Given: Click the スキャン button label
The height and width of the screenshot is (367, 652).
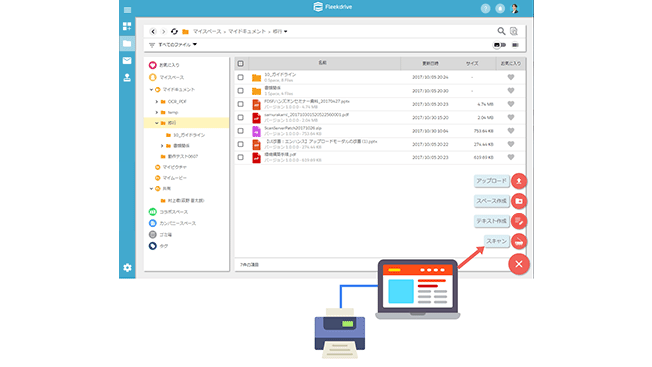Looking at the screenshot, I should [497, 241].
